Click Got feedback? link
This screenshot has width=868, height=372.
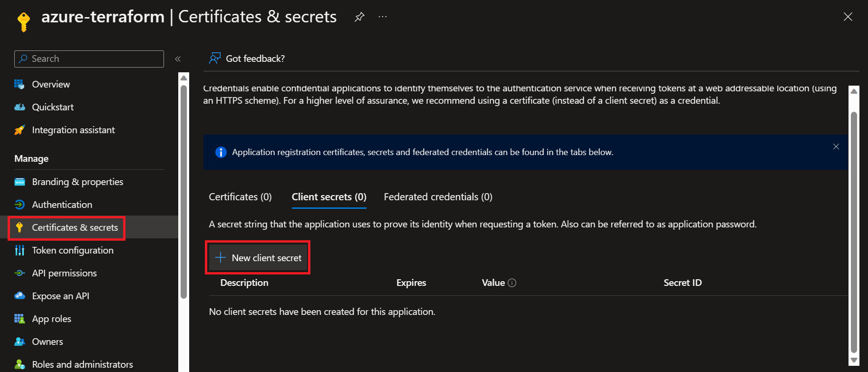(x=255, y=59)
